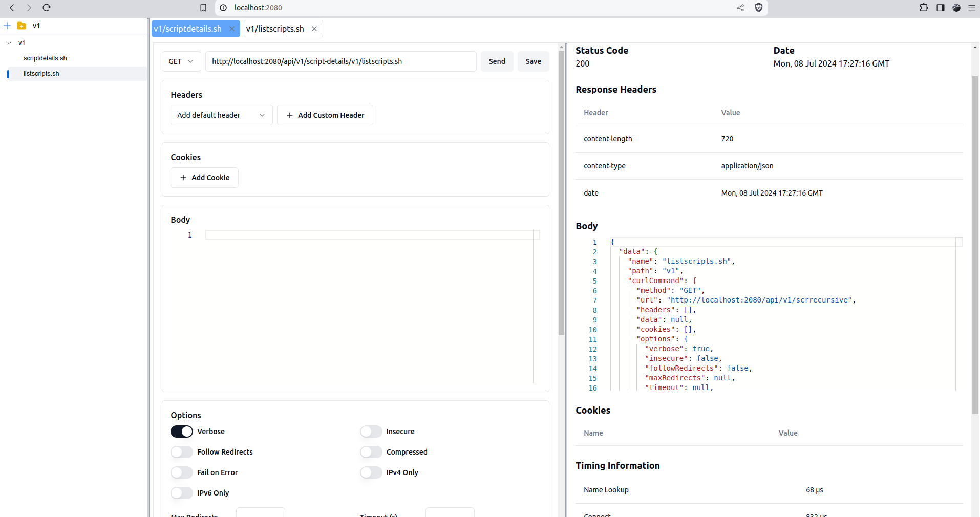Image resolution: width=980 pixels, height=517 pixels.
Task: Collapse the v1 folder in the tree
Action: tap(9, 43)
